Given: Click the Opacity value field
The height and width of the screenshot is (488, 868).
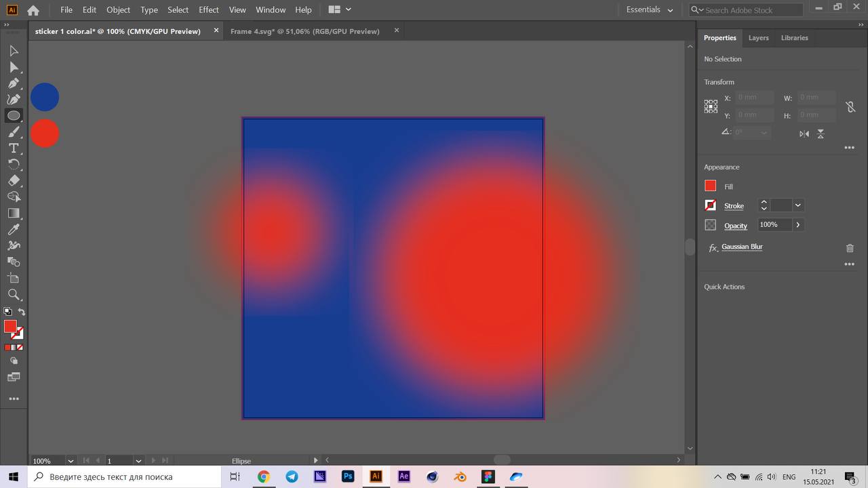Looking at the screenshot, I should click(x=774, y=224).
